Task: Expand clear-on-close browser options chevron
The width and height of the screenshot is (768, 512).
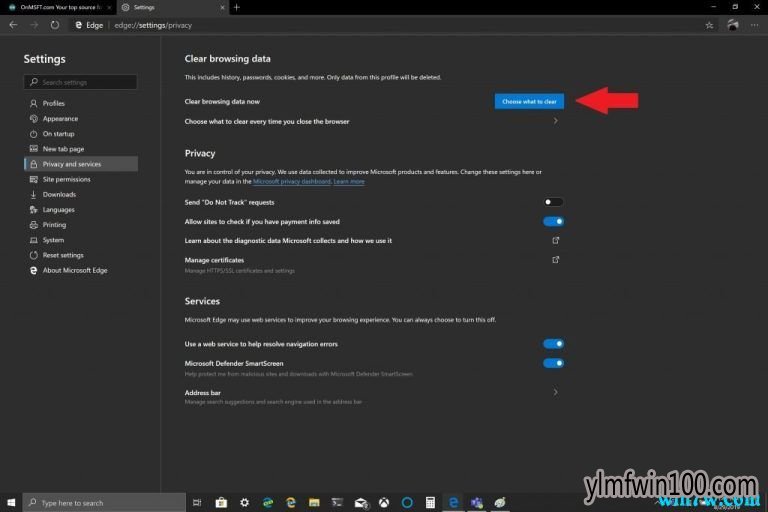Action: [x=555, y=121]
